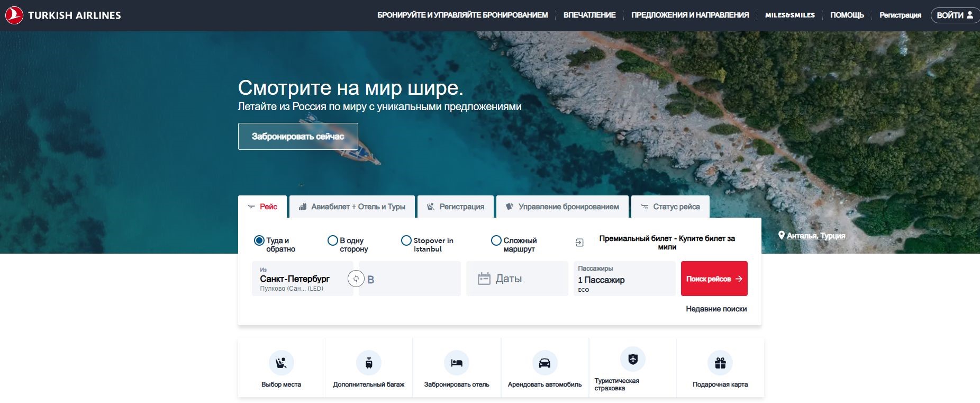Click the car icon for Арендовать автомобиль
Screen dimensions: 980x403
tap(545, 363)
